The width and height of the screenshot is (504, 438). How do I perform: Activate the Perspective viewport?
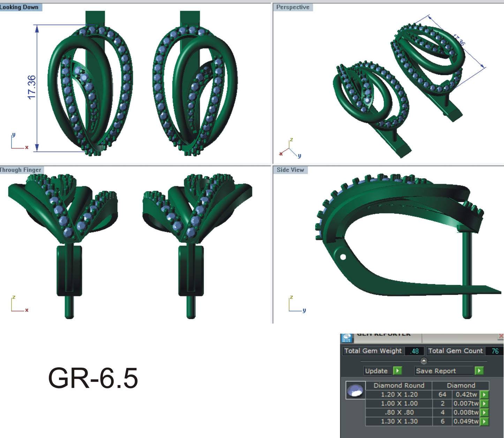coord(293,7)
